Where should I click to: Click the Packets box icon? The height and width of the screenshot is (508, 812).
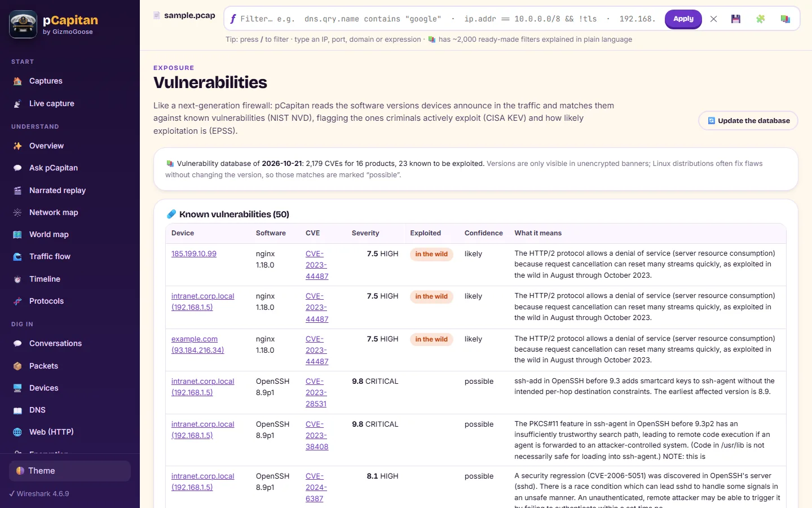tap(17, 366)
